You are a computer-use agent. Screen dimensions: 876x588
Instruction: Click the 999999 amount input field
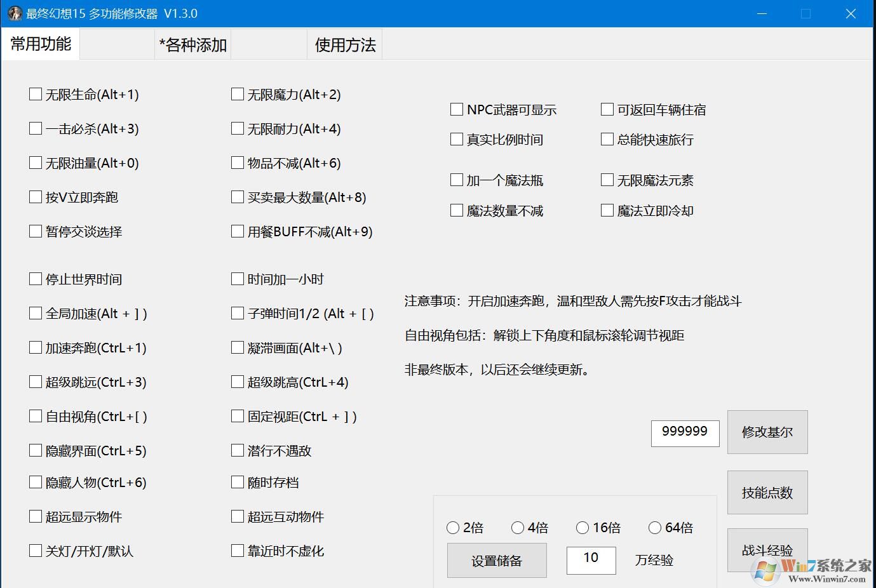(685, 432)
